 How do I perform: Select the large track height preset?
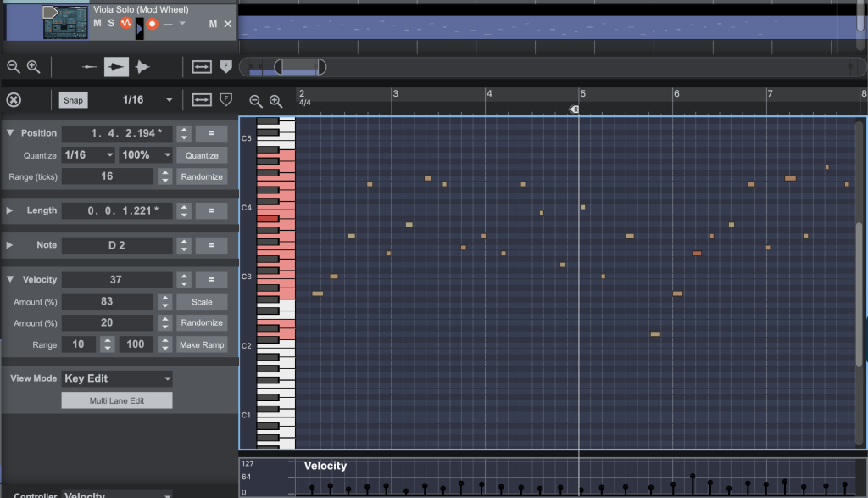[x=142, y=67]
